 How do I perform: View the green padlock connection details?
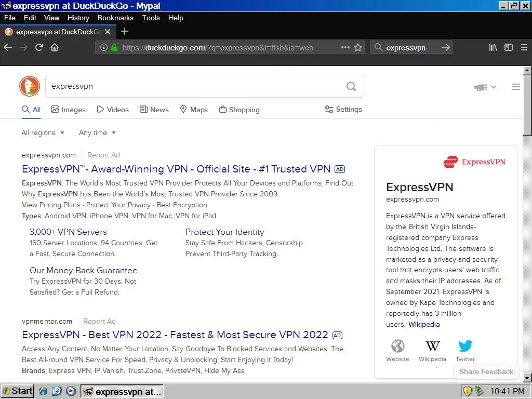pos(114,47)
